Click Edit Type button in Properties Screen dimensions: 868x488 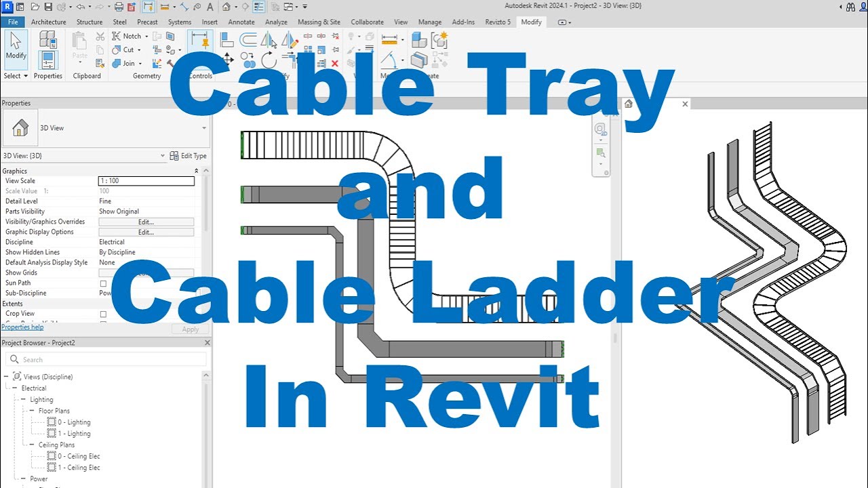189,156
